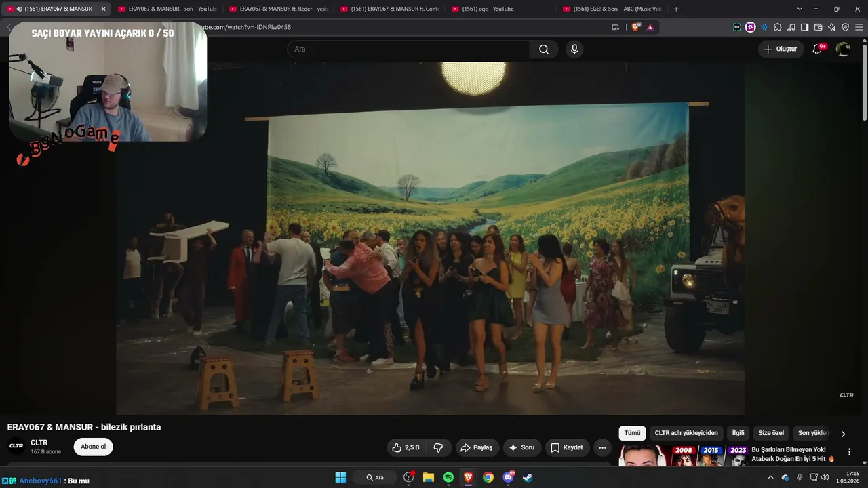Dislike the video with thumbs down
This screenshot has width=868, height=488.
point(438,447)
